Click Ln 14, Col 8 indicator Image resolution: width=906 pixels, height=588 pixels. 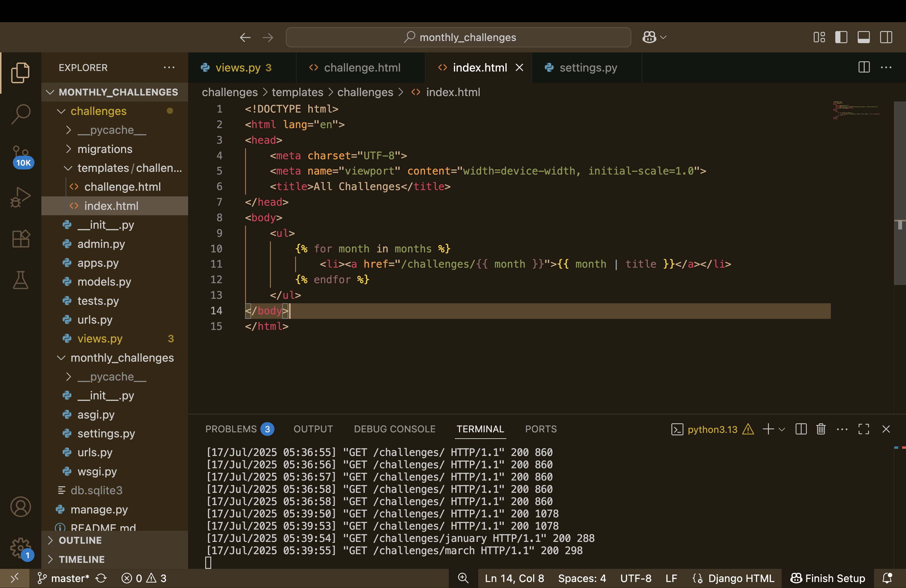click(x=514, y=578)
